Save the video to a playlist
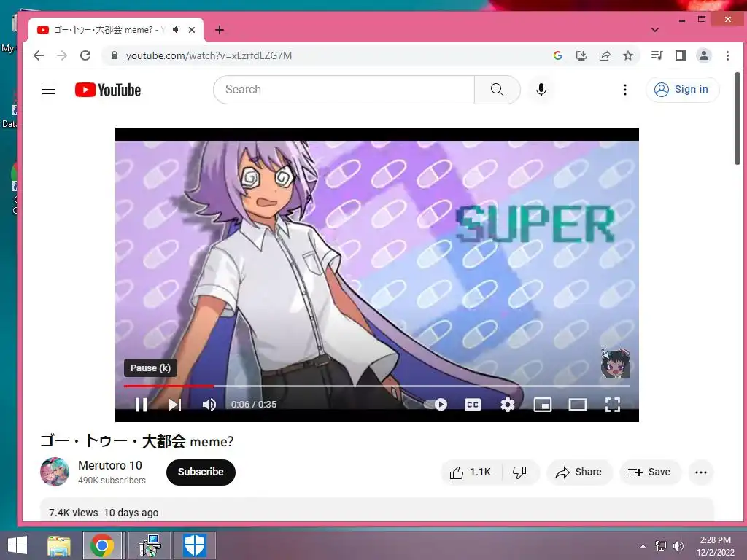 tap(650, 472)
